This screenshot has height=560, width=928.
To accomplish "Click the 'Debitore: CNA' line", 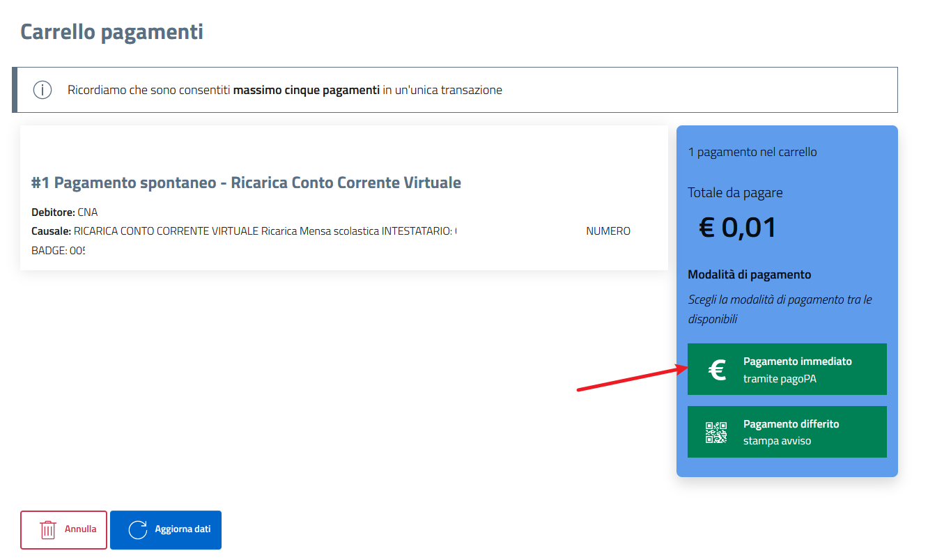I will (x=65, y=212).
